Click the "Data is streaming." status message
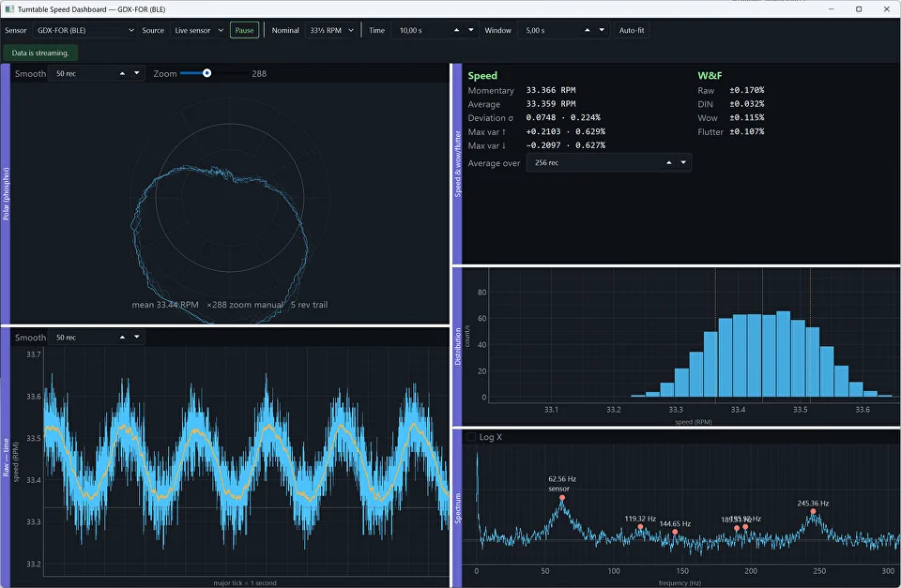The width and height of the screenshot is (901, 588). 40,53
